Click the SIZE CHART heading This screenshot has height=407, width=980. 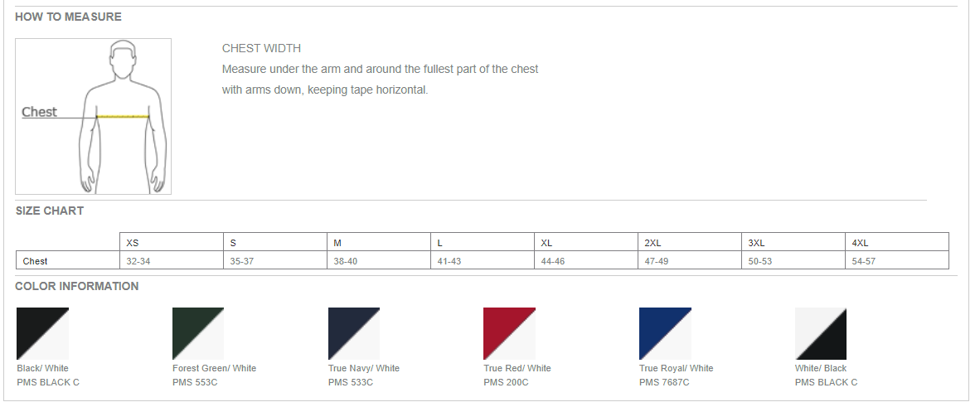pos(50,211)
